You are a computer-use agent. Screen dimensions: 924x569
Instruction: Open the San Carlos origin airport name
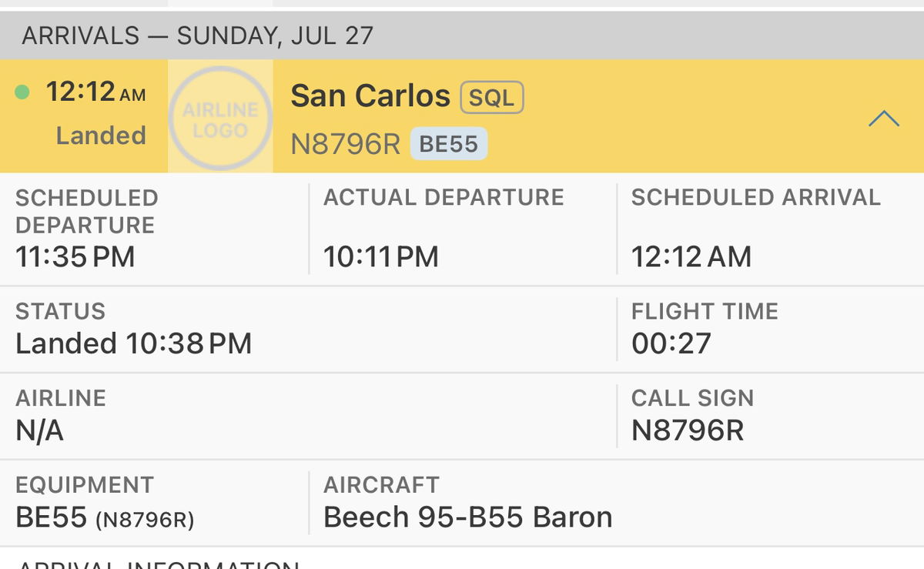[x=370, y=96]
